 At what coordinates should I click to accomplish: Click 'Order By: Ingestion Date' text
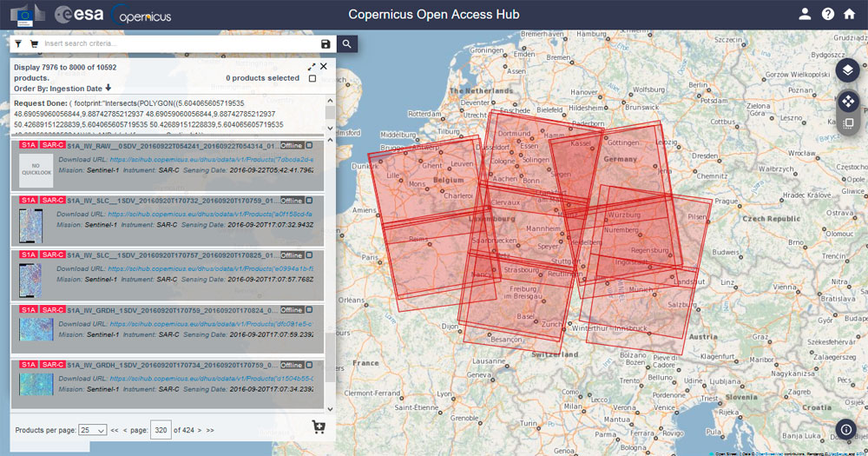coord(58,89)
